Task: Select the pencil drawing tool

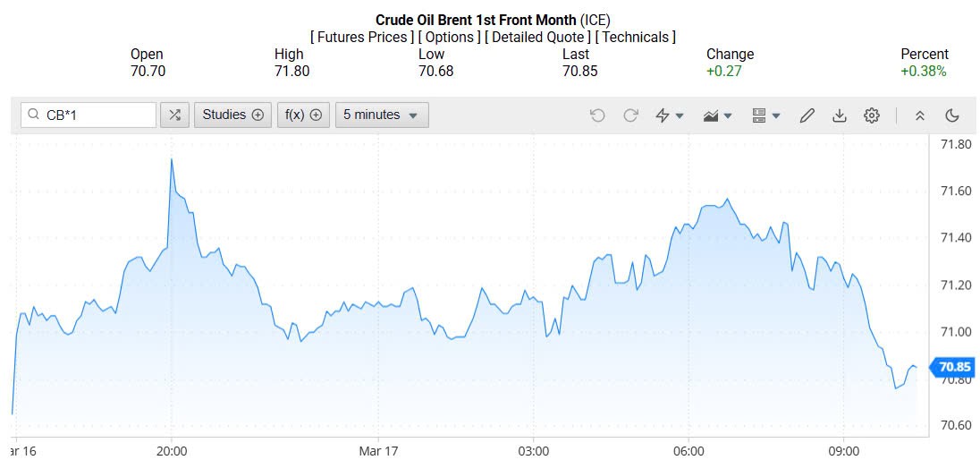Action: pos(807,115)
